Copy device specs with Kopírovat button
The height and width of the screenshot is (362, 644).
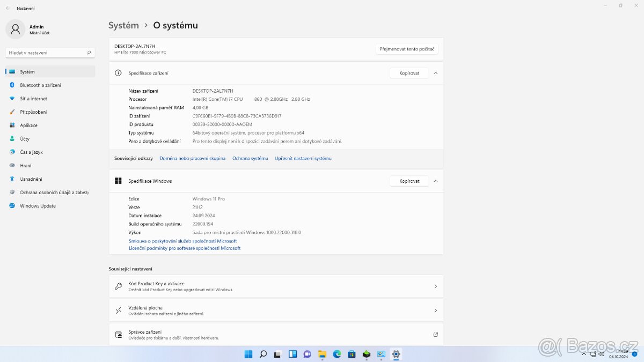[x=409, y=73]
